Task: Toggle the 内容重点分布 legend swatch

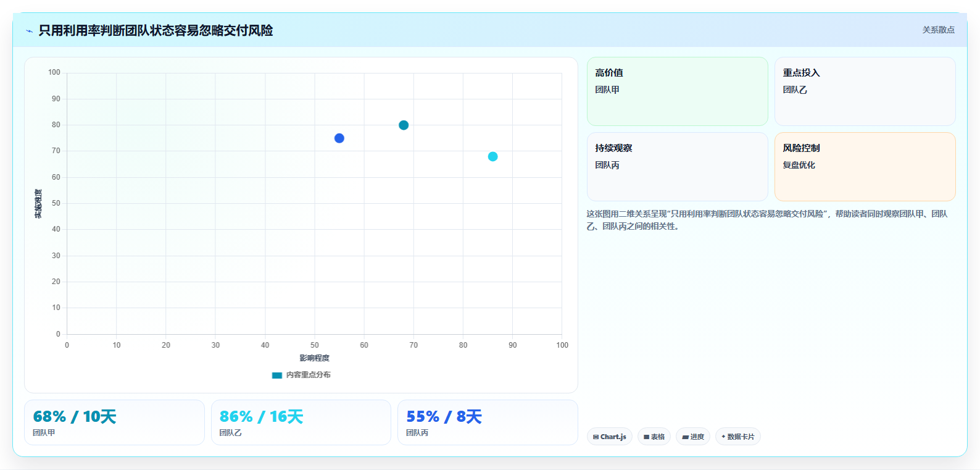Action: click(x=277, y=375)
